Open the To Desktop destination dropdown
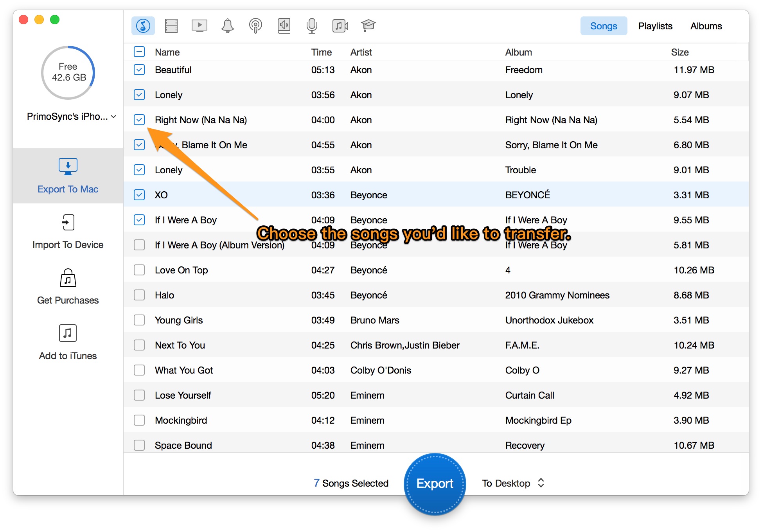The image size is (762, 532). 513,483
